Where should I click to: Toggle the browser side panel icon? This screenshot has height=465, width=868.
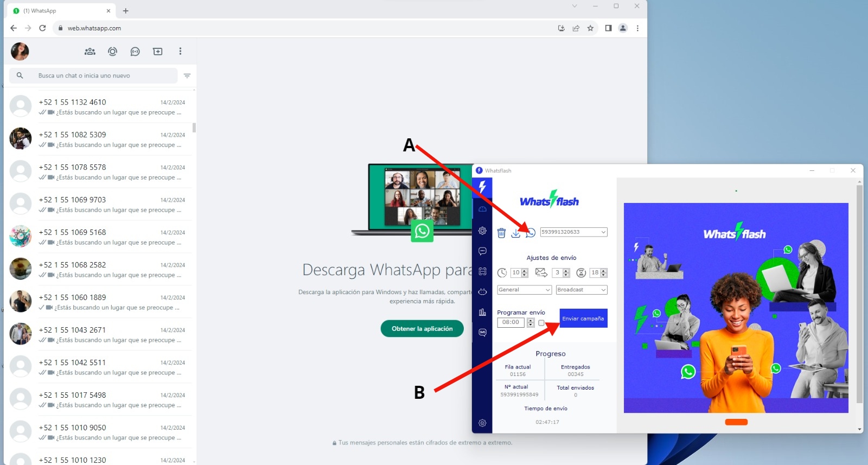coord(608,28)
